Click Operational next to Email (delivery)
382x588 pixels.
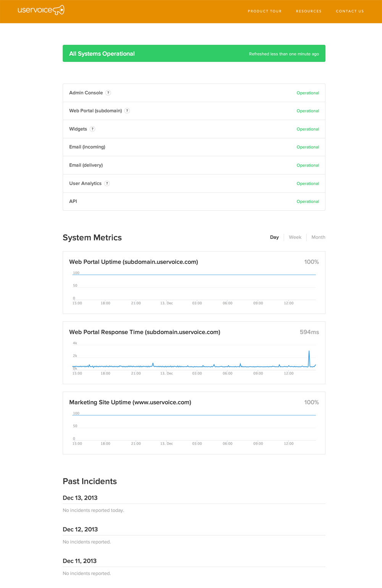[x=308, y=165]
